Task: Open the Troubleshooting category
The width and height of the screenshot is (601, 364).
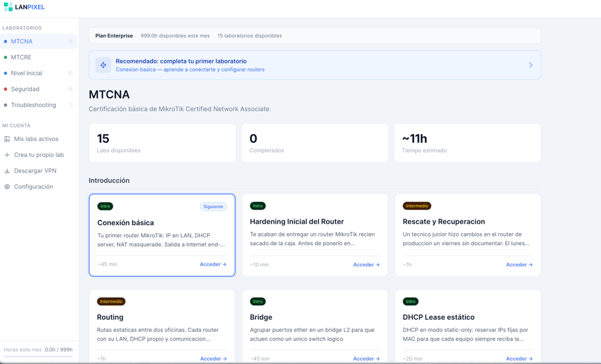Action: [x=39, y=105]
